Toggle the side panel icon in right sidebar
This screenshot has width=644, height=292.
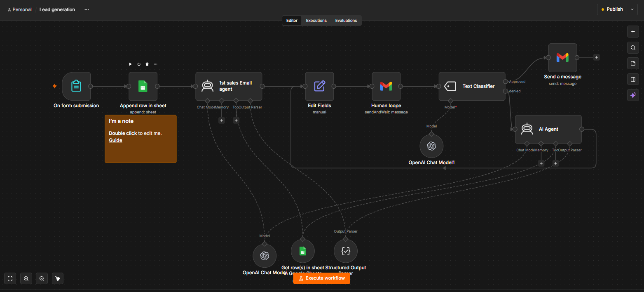[633, 79]
